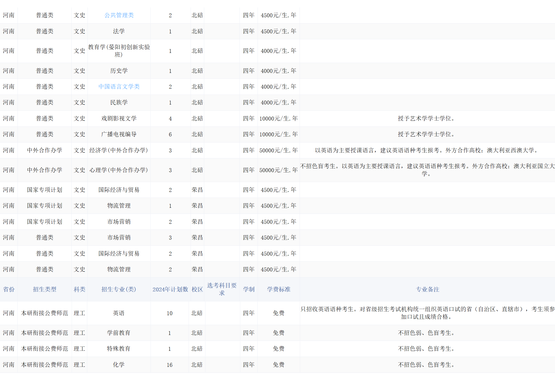This screenshot has width=555, height=392.
Task: Select the 学前教育 major cell
Action: (x=119, y=333)
